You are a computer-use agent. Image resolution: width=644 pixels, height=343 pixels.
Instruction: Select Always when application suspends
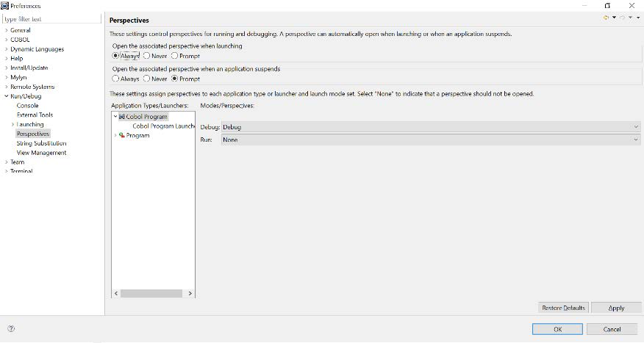(x=116, y=79)
